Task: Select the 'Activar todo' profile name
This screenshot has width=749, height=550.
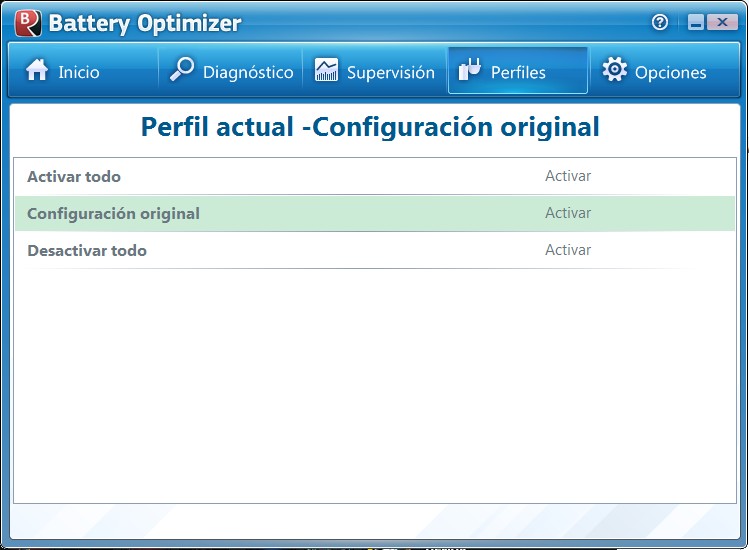Action: coord(74,176)
